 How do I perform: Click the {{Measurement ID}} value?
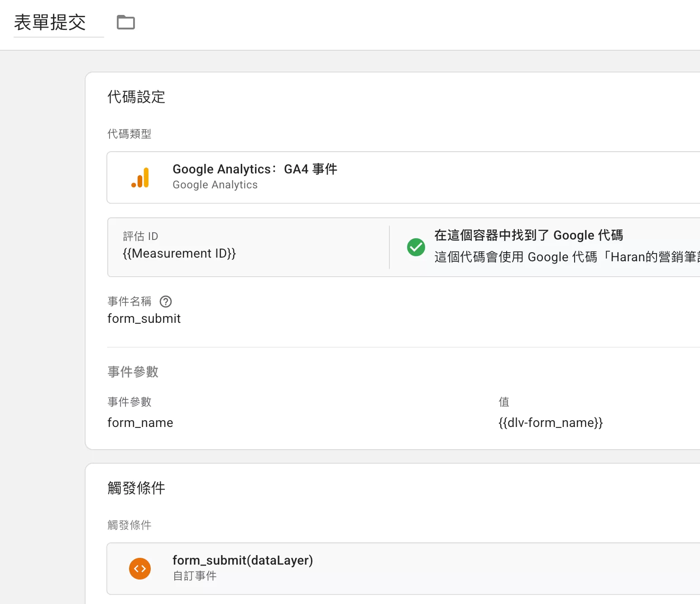pyautogui.click(x=179, y=254)
